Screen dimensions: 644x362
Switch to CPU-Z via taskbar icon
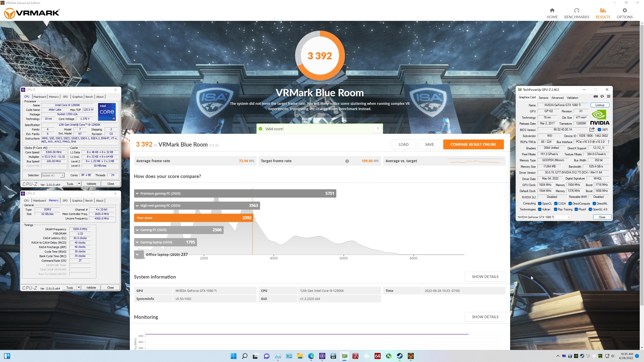pyautogui.click(x=322, y=356)
